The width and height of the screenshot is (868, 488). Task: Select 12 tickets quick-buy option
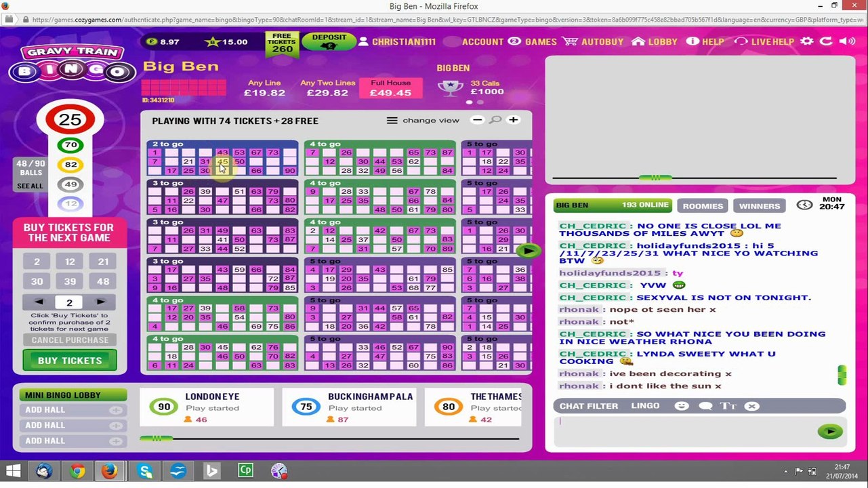click(x=70, y=262)
